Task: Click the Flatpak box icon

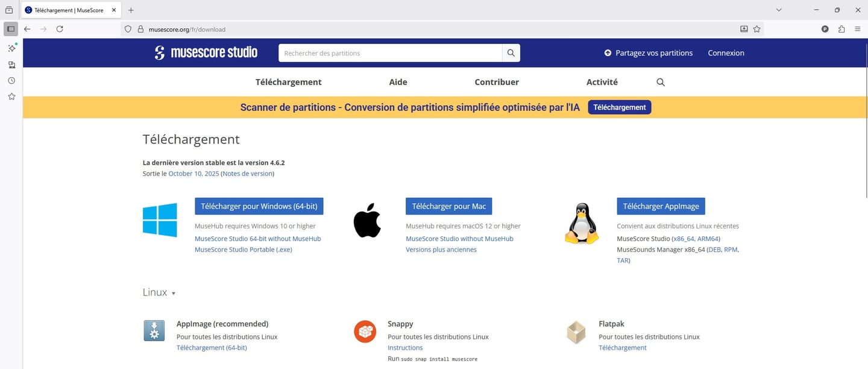Action: (576, 332)
